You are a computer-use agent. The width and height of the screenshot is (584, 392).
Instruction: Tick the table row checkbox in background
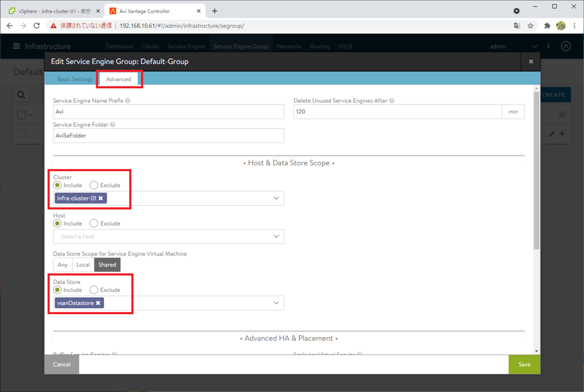[x=21, y=133]
